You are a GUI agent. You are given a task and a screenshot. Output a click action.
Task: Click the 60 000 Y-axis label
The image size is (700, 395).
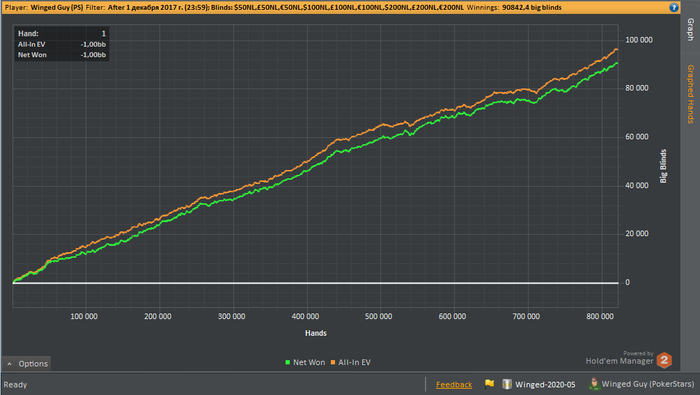tap(637, 137)
